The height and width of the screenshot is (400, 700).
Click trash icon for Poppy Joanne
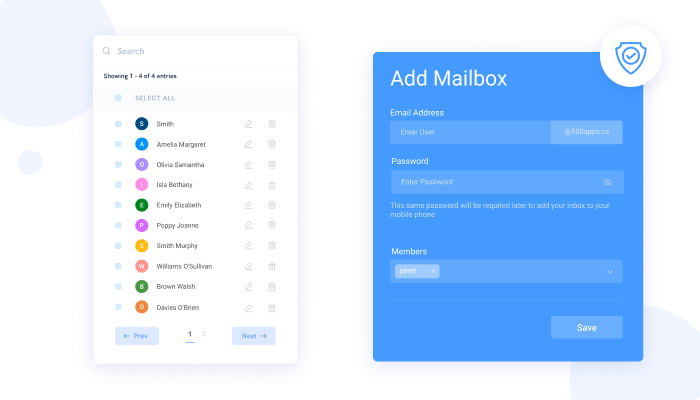click(x=272, y=226)
